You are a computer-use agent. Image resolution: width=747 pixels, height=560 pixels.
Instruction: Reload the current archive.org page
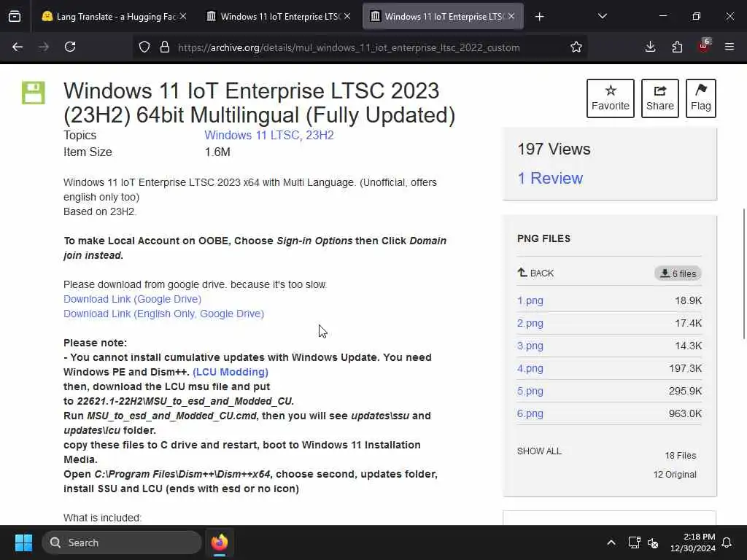[70, 47]
